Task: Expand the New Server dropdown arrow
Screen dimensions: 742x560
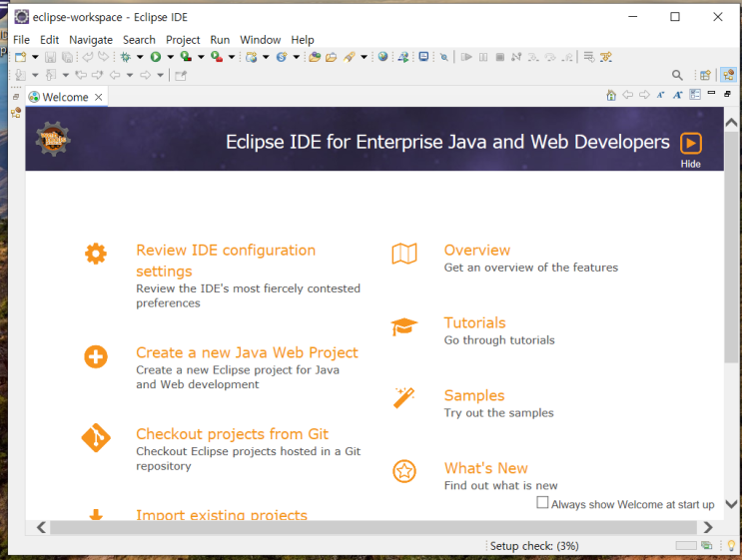Action: point(266,57)
